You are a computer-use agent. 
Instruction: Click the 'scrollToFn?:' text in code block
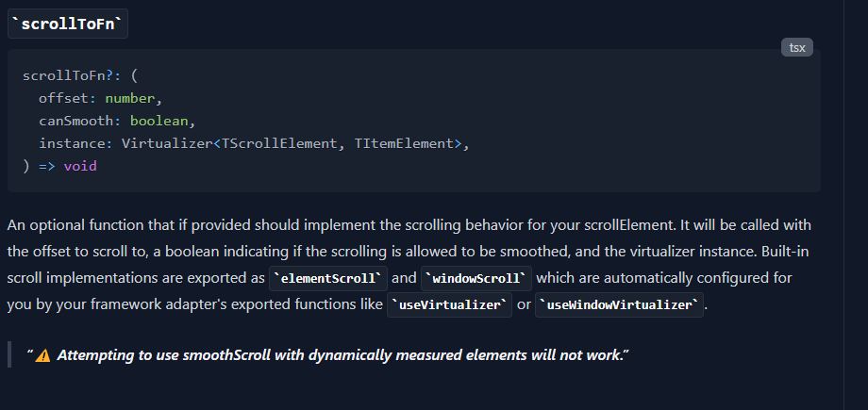(68, 75)
